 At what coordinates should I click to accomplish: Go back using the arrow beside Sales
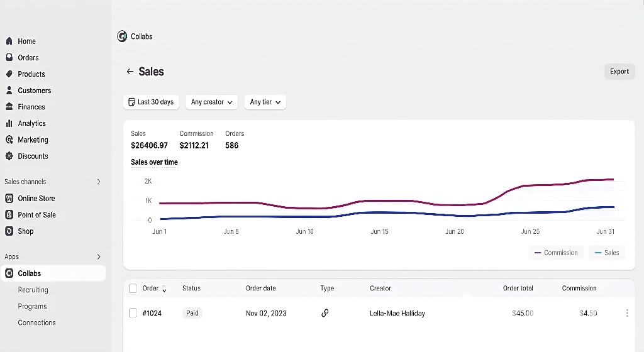pos(130,72)
